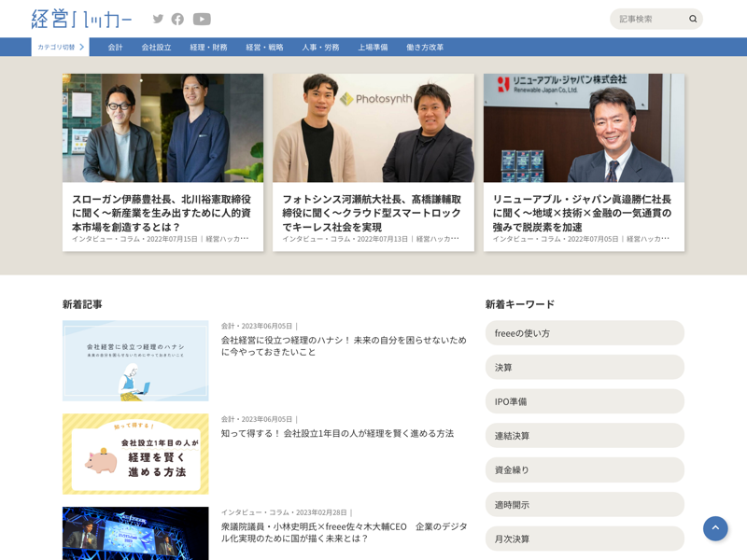Image resolution: width=747 pixels, height=560 pixels.
Task: Click the インタビュー・コラム・2023年02月28日 label
Action: (x=287, y=512)
